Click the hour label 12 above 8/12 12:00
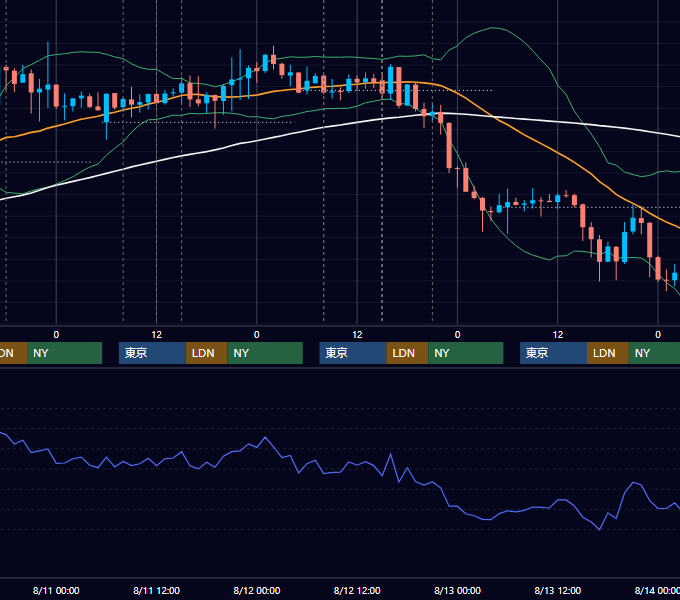Screen dimensions: 680x600 (357, 335)
